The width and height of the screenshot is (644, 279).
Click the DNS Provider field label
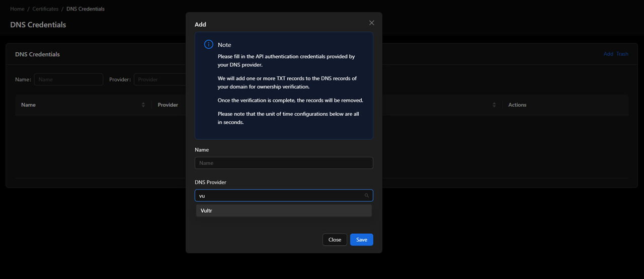point(210,182)
